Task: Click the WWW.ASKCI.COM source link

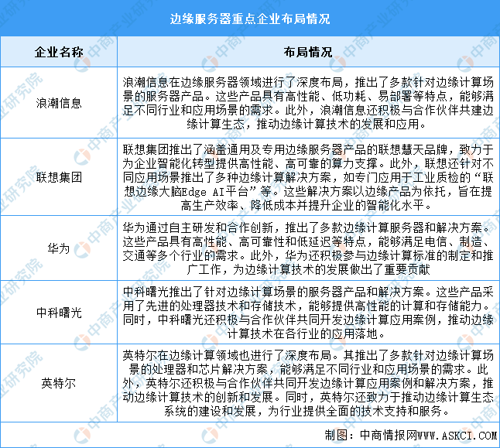Action: 457,436
